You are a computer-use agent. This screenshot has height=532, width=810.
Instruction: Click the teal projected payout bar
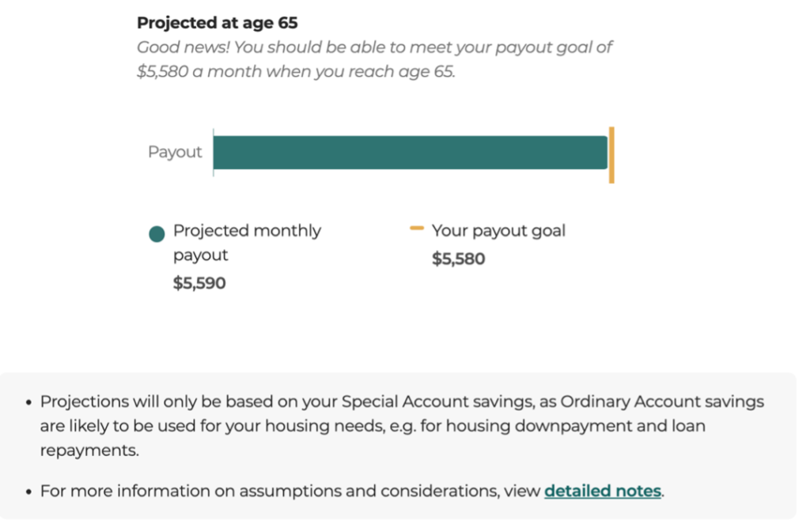[411, 153]
